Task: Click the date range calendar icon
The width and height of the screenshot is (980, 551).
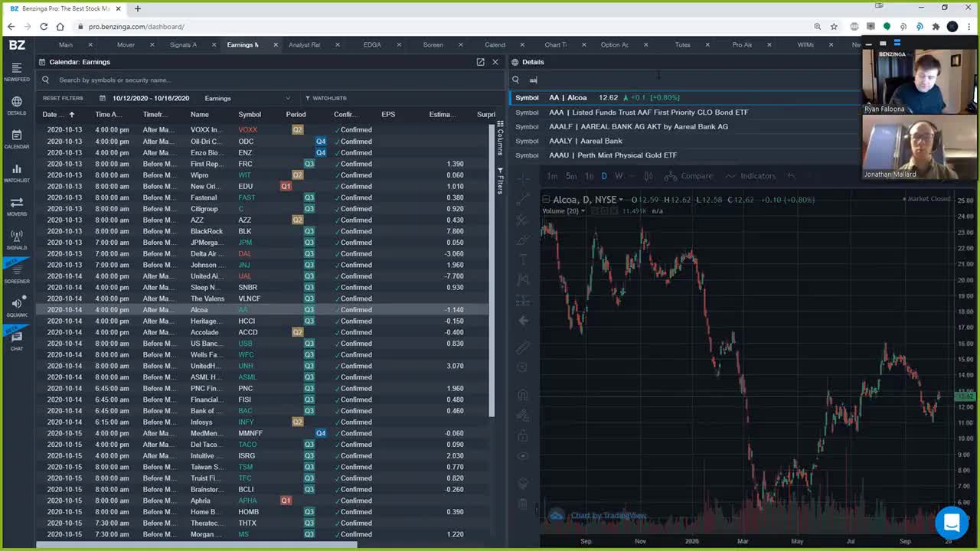Action: 103,98
